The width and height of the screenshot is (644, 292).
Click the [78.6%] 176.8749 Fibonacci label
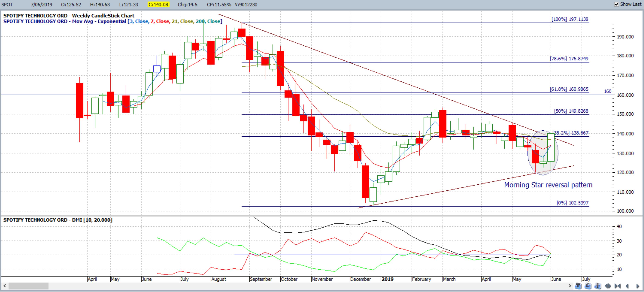pos(569,59)
